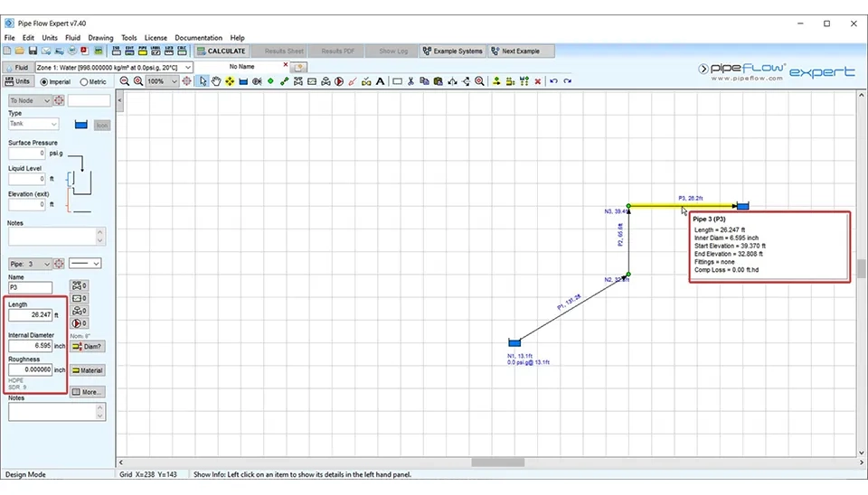868x495 pixels.
Task: Click the Length input field
Action: 31,315
